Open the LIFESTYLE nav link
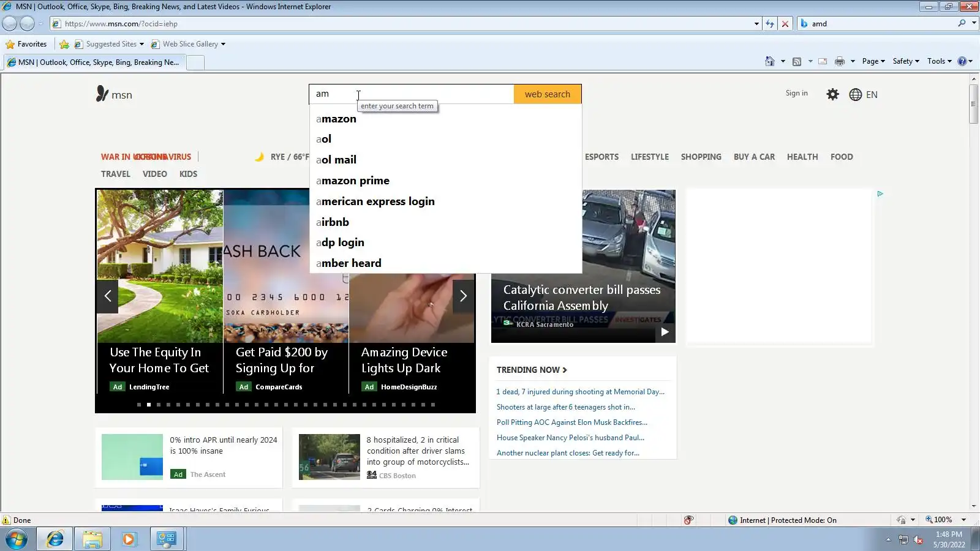The image size is (980, 551). click(650, 157)
